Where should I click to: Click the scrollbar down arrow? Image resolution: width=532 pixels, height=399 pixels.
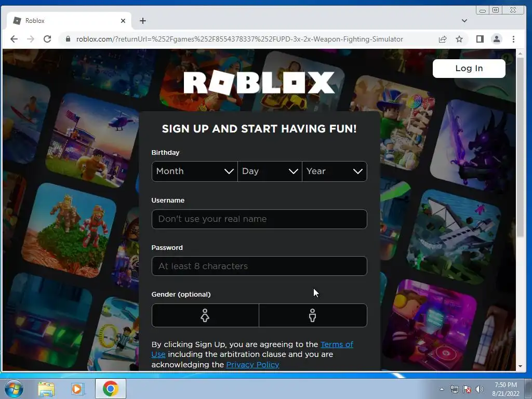coord(520,366)
